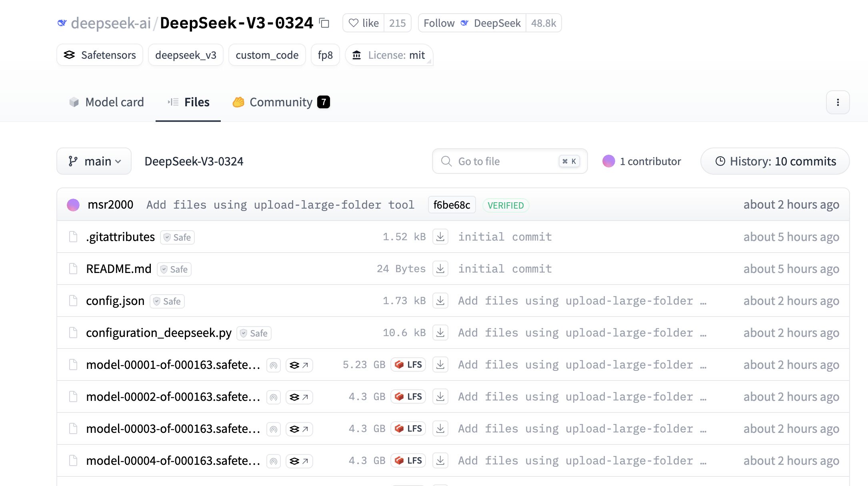Follow the DeepSeek organization
Screen dimensions: 868x486
[472, 23]
